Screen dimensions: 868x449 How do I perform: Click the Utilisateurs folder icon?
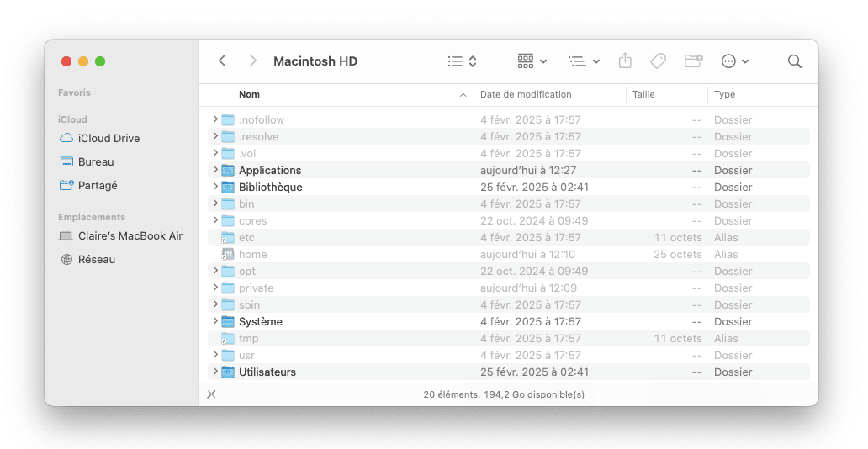click(x=228, y=372)
